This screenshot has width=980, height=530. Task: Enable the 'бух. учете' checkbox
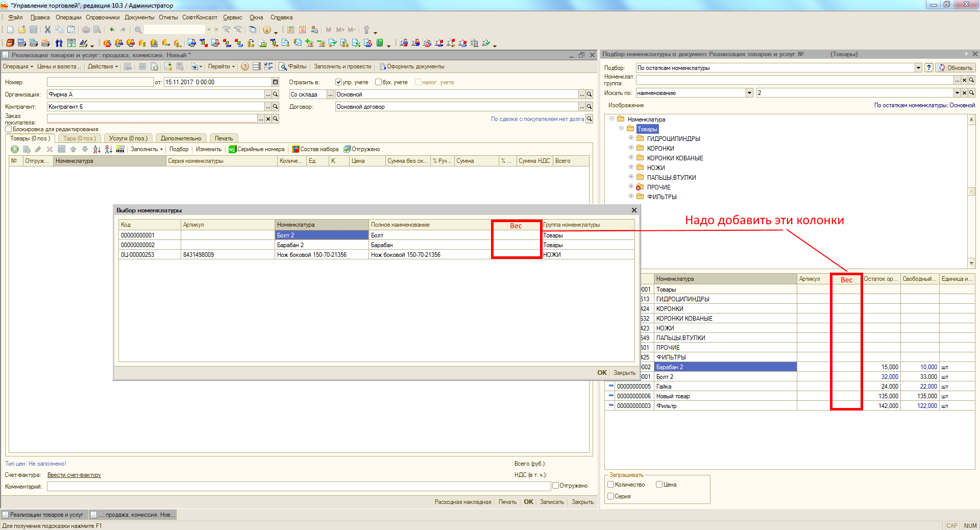point(378,82)
